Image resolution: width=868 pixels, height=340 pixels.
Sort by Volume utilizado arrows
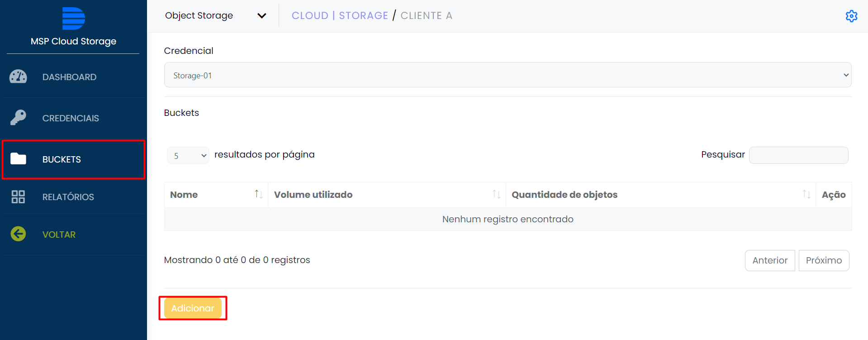click(x=496, y=194)
